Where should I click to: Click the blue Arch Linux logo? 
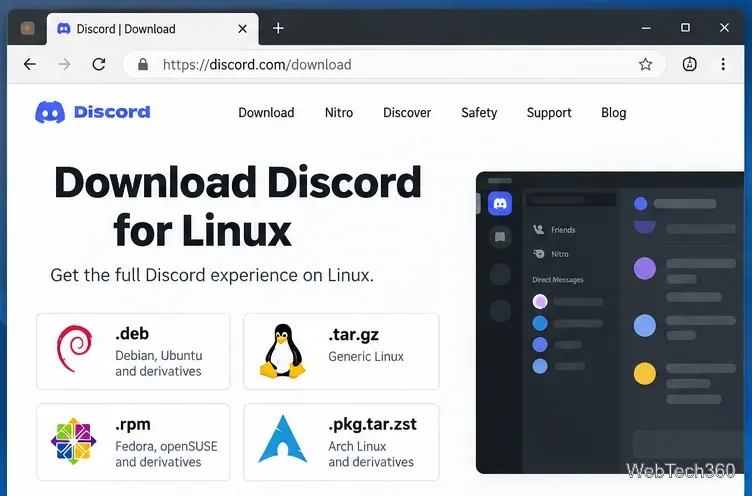coord(282,439)
